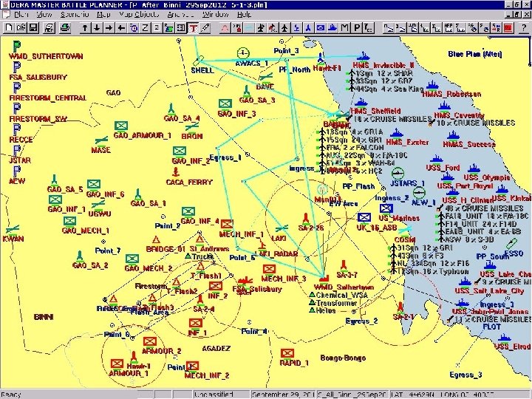Click the 'FLOT' label on the map
The image size is (532, 399).
click(x=491, y=327)
